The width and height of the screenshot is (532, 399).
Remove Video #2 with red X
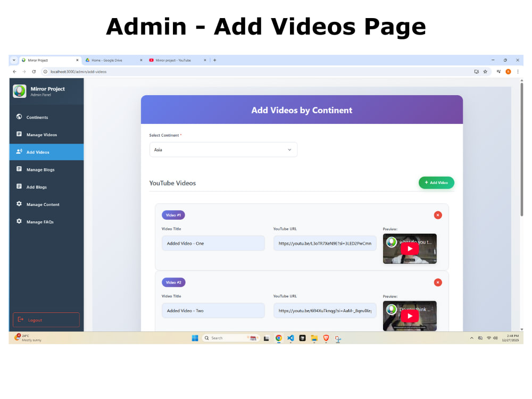point(438,282)
